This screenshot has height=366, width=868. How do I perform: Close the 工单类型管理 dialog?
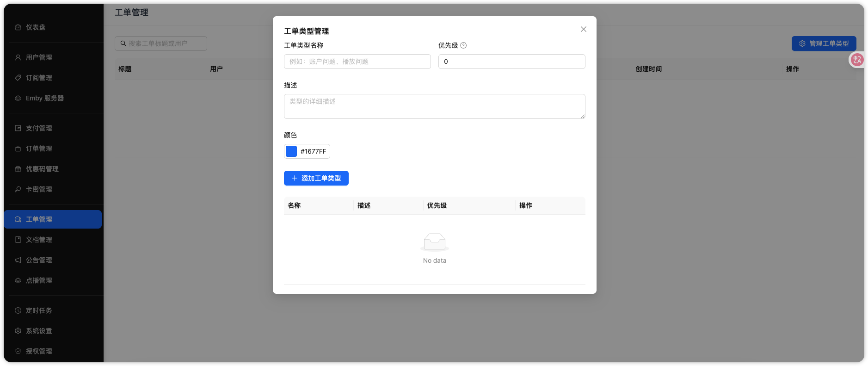click(583, 29)
